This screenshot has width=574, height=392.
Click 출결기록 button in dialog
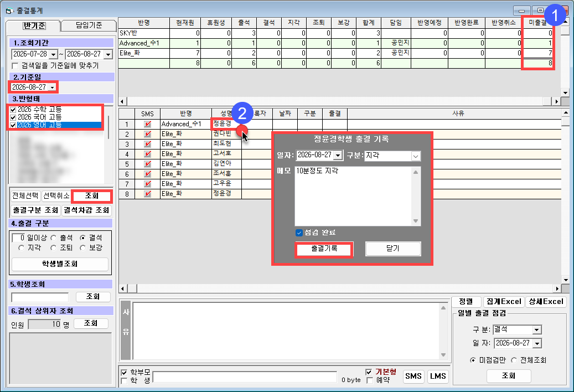pyautogui.click(x=324, y=249)
